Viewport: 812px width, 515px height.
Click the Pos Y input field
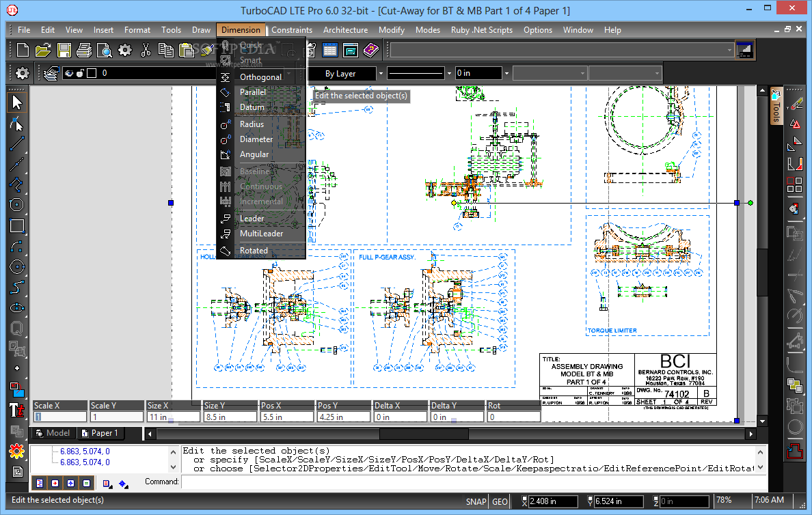(x=343, y=417)
